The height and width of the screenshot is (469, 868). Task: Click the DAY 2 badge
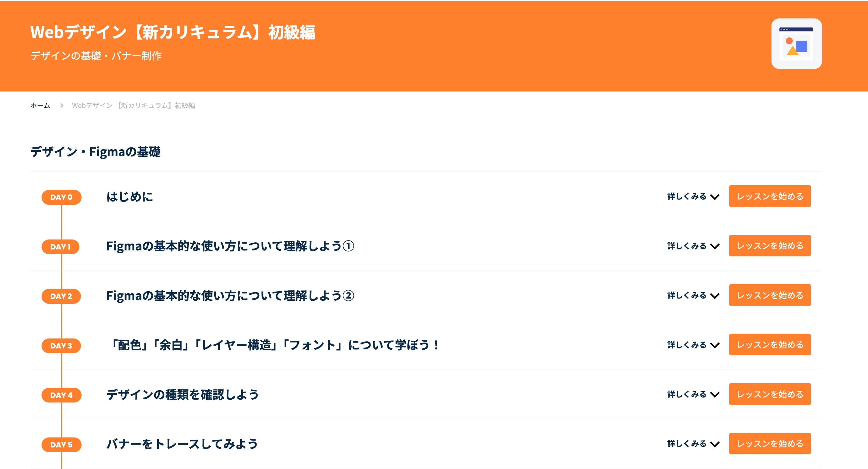tap(61, 296)
